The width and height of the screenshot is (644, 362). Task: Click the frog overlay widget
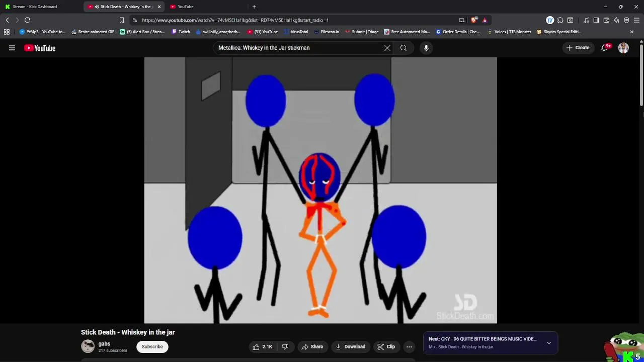[x=625, y=347]
